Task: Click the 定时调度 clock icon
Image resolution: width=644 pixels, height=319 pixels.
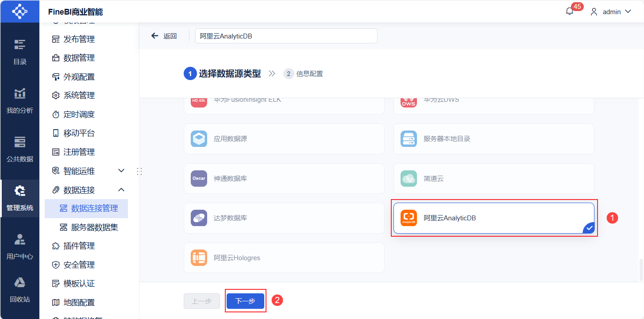Action: (56, 115)
